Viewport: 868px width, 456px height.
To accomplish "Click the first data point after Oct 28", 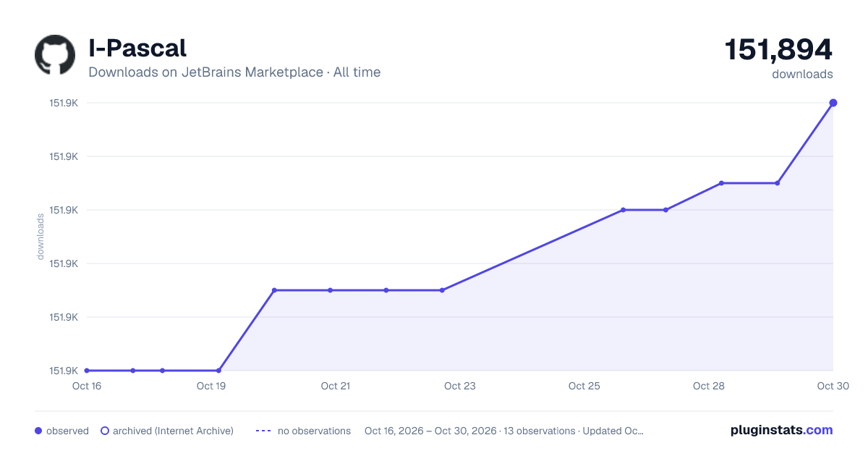I will pos(721,183).
